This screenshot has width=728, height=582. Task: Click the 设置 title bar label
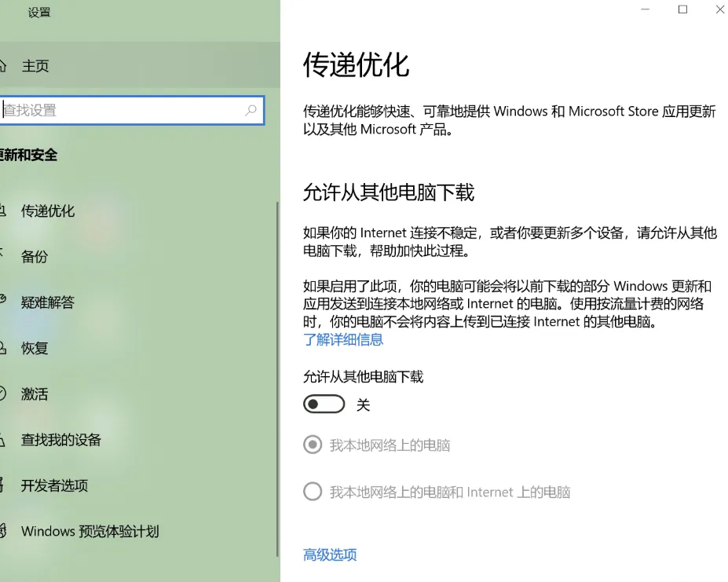tap(38, 13)
